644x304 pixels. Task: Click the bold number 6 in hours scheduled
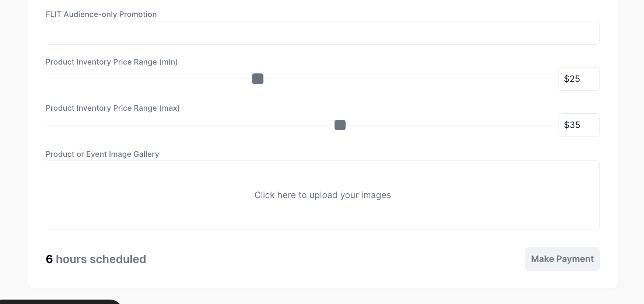49,259
